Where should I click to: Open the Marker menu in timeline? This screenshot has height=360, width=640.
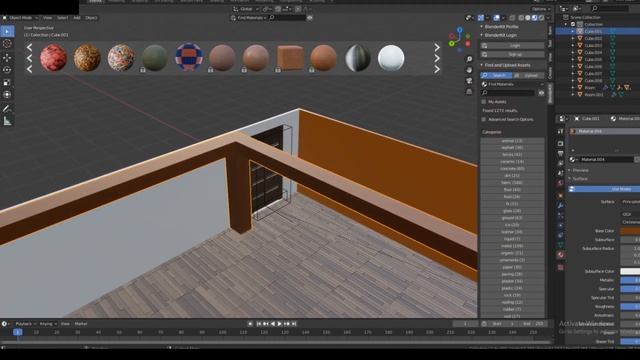(x=81, y=324)
